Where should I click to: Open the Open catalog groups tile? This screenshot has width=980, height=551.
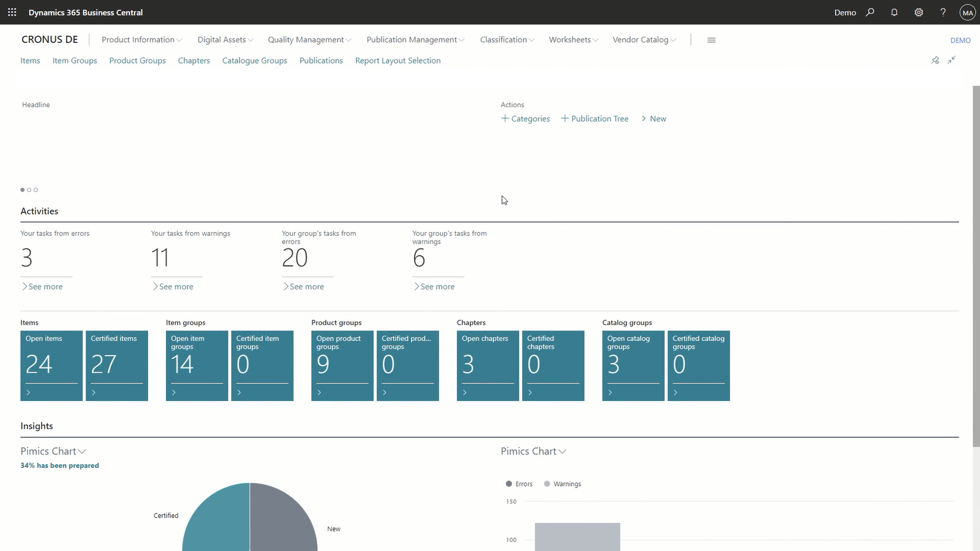click(x=633, y=365)
